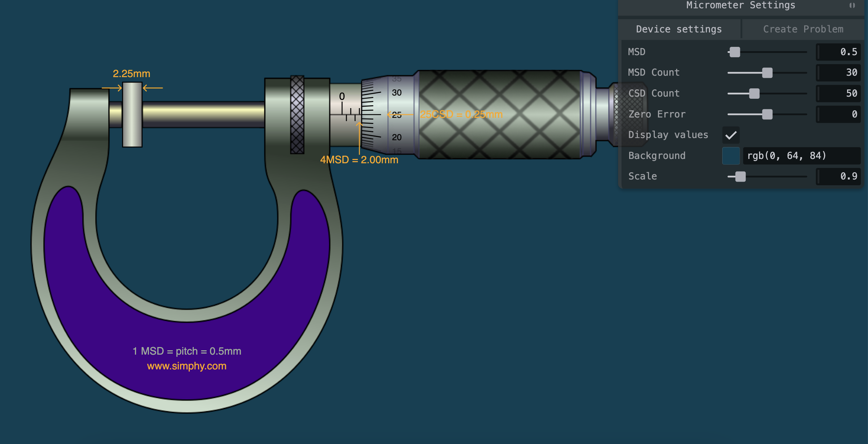This screenshot has height=444, width=868.
Task: Click the Zero Error slider handle
Action: pyautogui.click(x=767, y=114)
